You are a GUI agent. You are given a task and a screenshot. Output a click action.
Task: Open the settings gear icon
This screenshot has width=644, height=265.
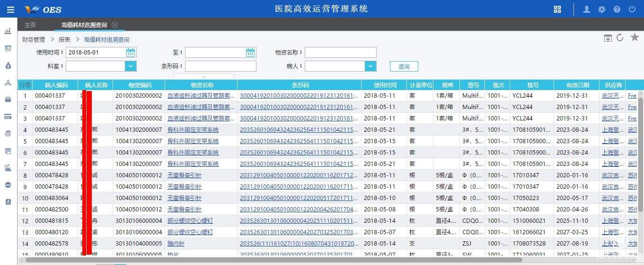[x=602, y=9]
